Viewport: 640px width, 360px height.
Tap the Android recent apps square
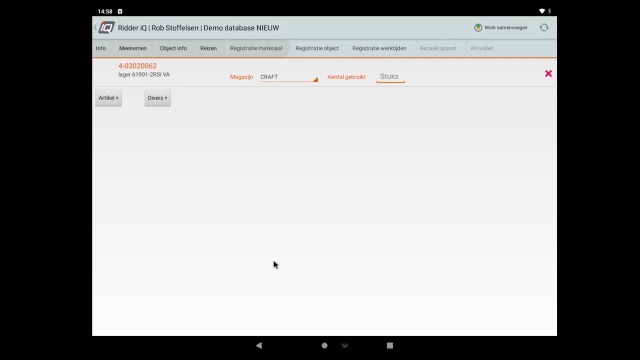point(390,345)
